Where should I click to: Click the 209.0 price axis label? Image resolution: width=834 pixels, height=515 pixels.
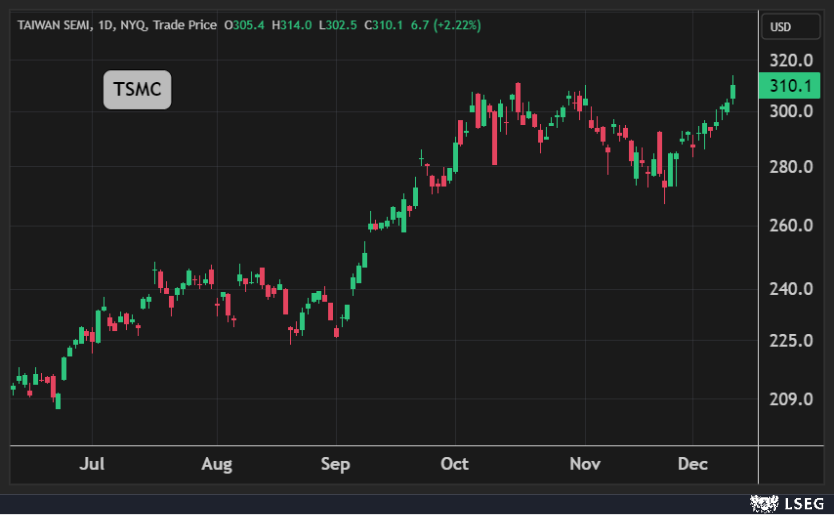pos(790,399)
